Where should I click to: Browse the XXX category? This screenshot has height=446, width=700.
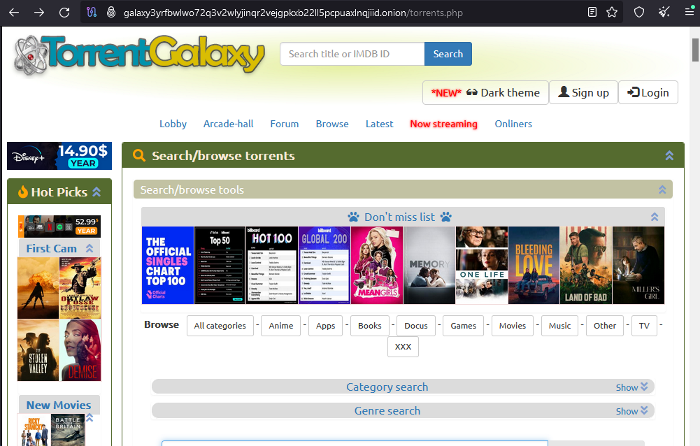403,346
